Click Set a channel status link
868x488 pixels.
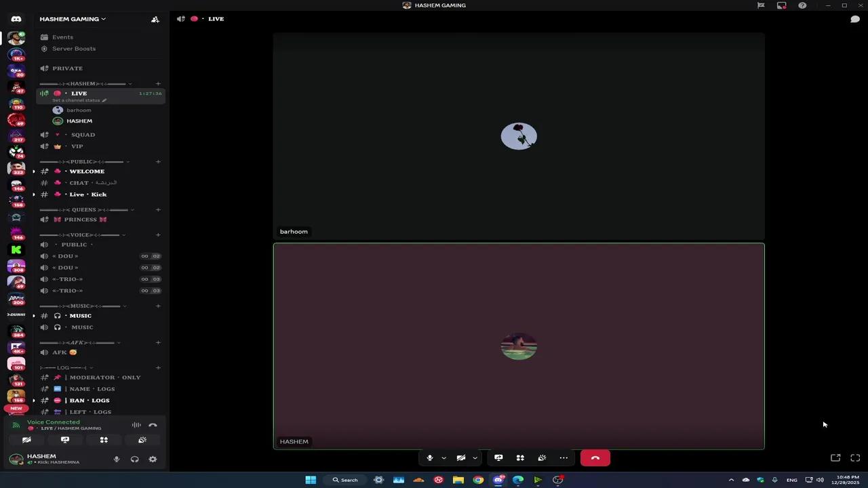coord(79,100)
